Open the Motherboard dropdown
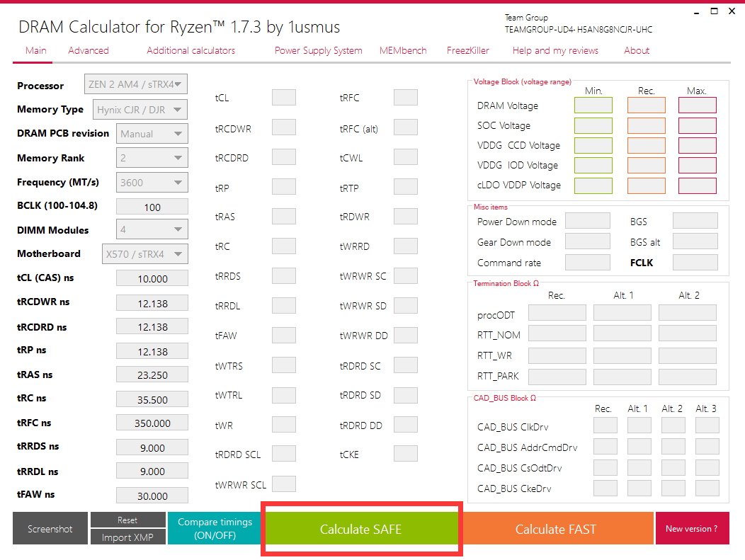The height and width of the screenshot is (560, 745). click(145, 253)
